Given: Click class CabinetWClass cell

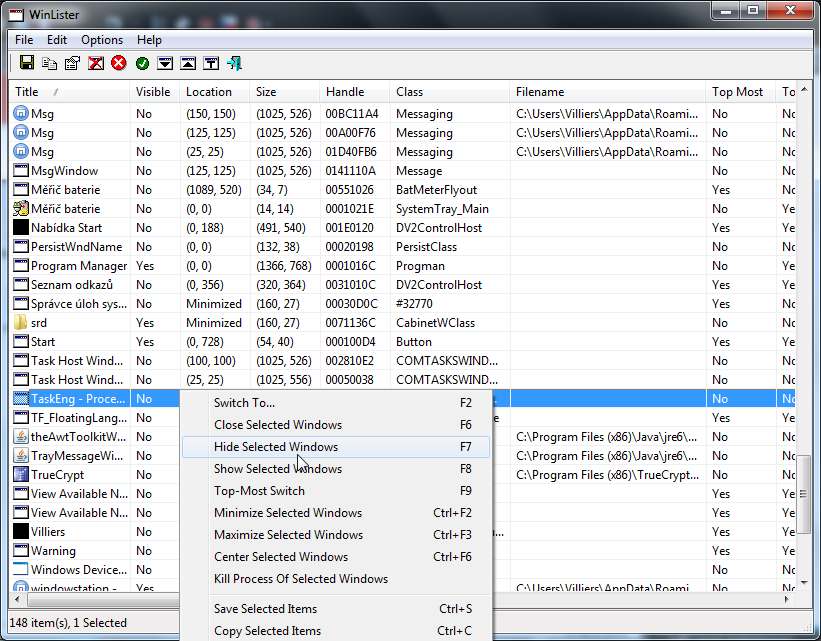Looking at the screenshot, I should click(x=436, y=323).
